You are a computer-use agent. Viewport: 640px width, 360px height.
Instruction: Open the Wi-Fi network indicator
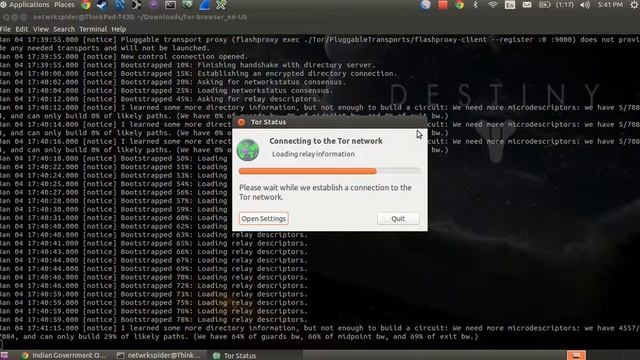coord(493,5)
